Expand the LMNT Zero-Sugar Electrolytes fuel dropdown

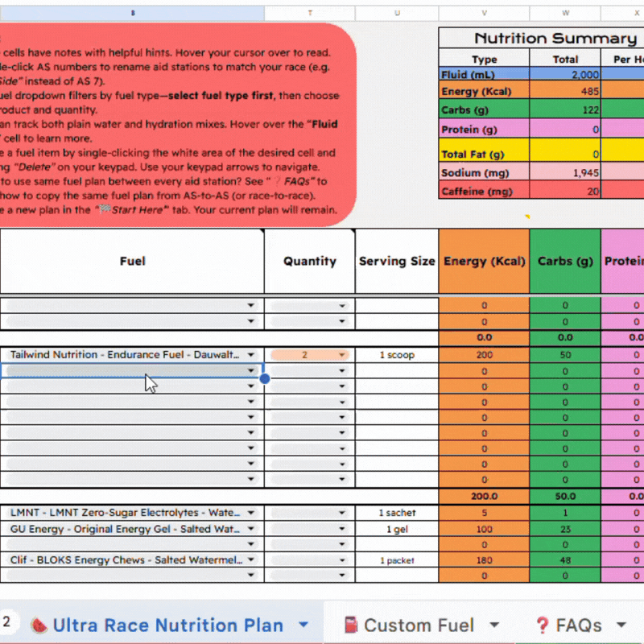251,513
